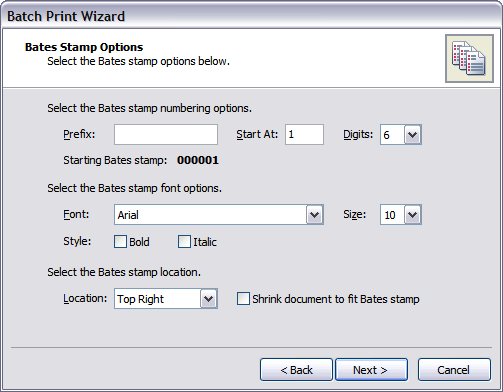
Task: Check Shrink document to fit Bates stamp
Action: (243, 299)
